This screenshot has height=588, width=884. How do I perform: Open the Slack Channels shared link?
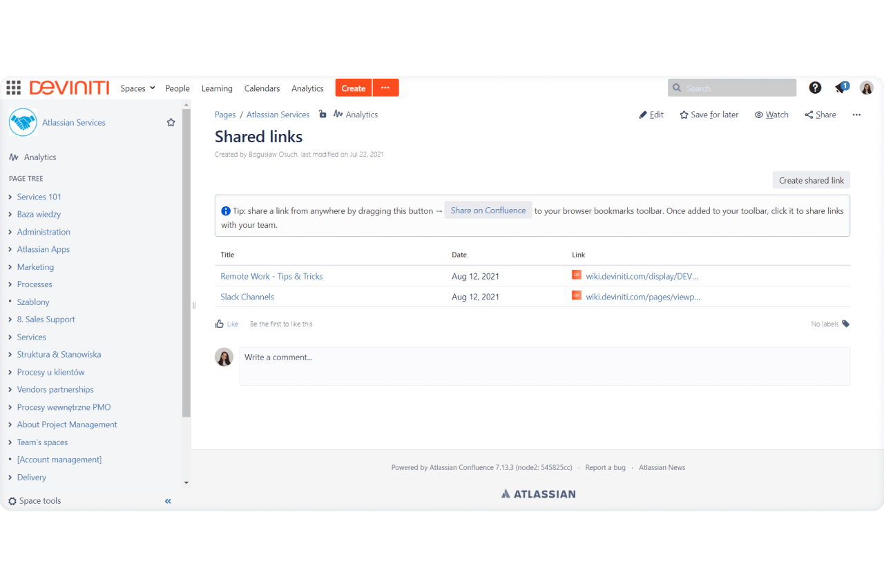click(247, 296)
